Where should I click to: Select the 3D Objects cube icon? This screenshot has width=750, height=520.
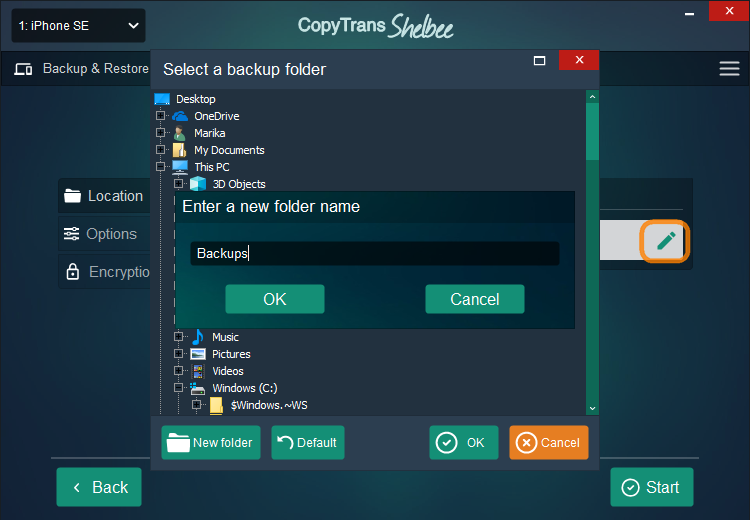(x=198, y=184)
